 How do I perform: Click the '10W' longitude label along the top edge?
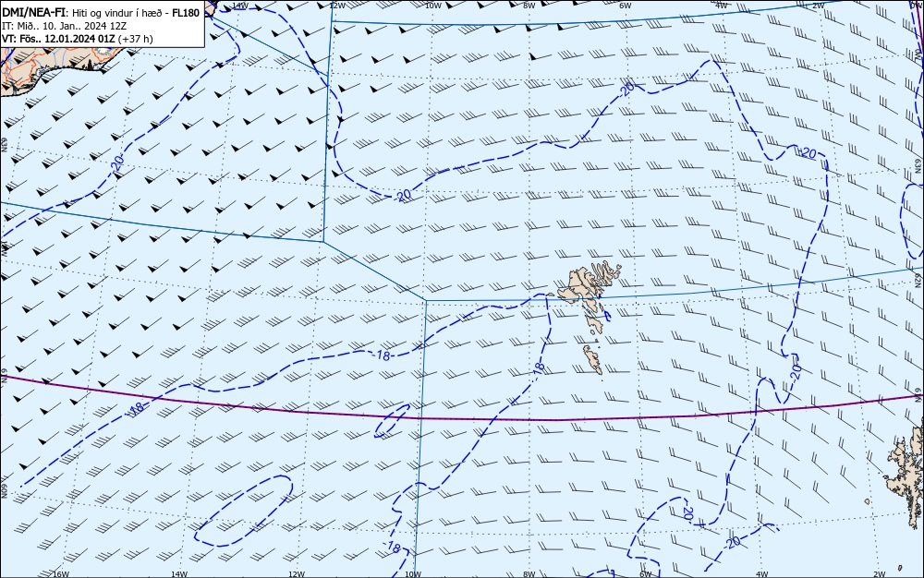coord(433,5)
